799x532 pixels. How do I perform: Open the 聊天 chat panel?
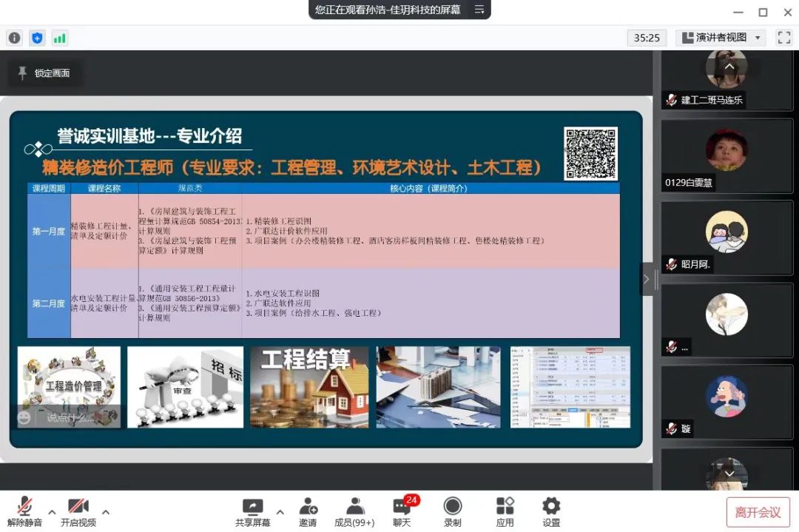(x=402, y=511)
